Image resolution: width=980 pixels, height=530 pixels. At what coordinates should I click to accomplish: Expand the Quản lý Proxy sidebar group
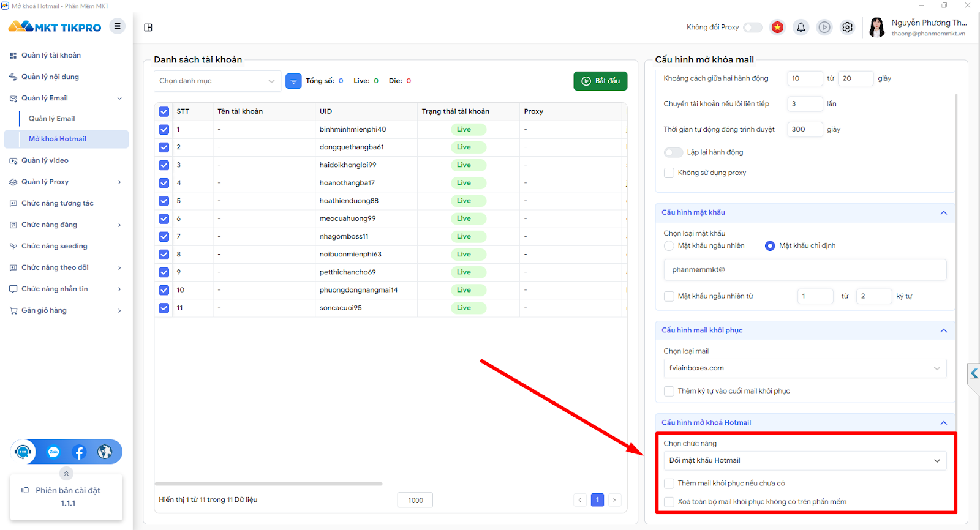pos(119,182)
